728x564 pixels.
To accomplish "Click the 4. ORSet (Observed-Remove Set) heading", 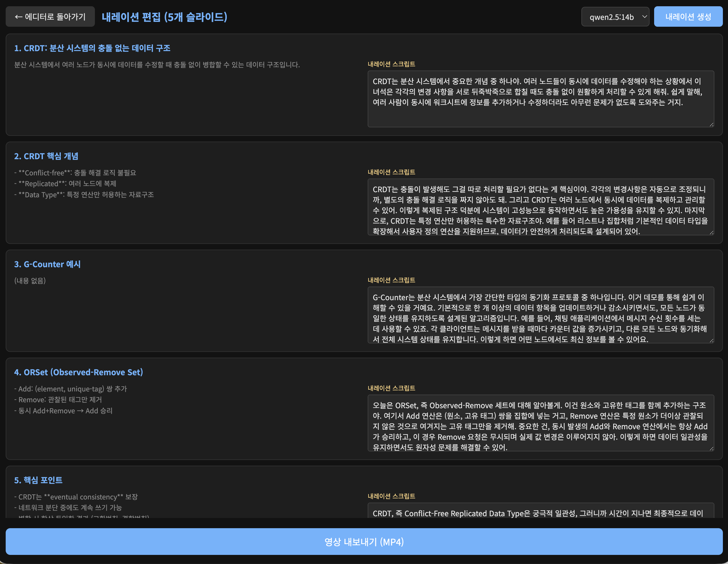I will pos(78,372).
